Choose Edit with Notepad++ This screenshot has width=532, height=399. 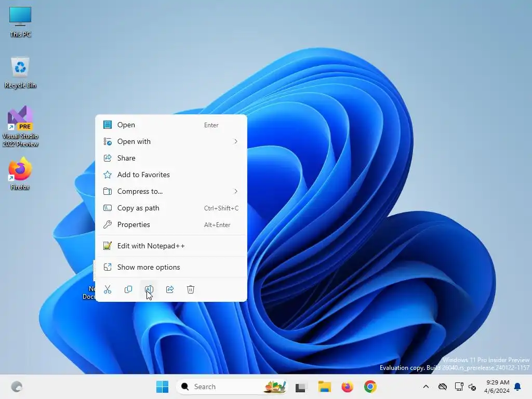click(171, 246)
